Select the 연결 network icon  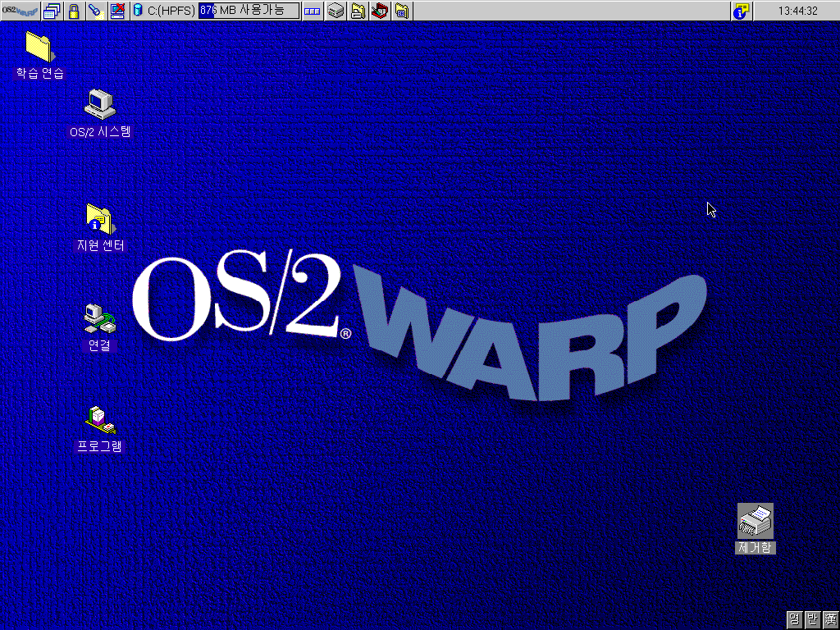(99, 319)
